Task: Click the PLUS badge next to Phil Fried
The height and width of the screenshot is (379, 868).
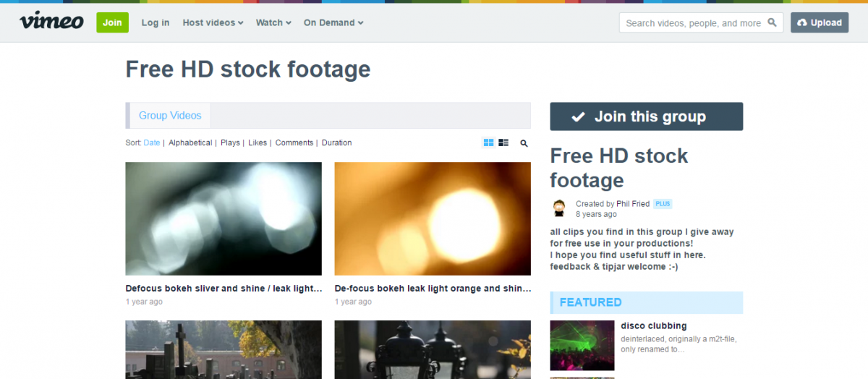Action: click(x=663, y=204)
